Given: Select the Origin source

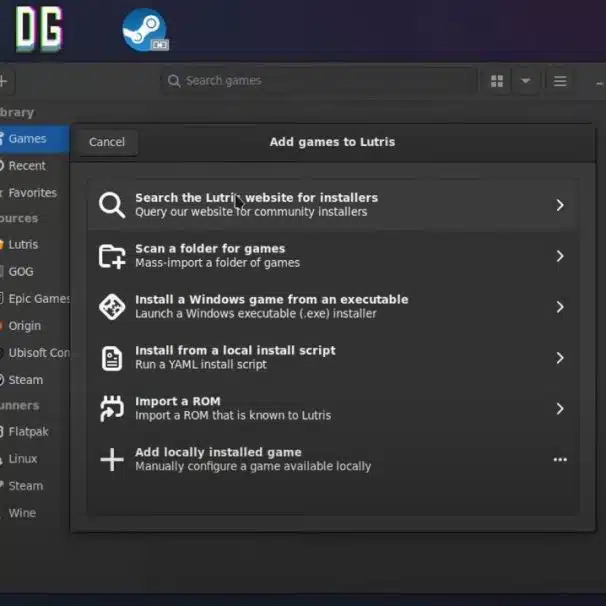Looking at the screenshot, I should [34, 326].
